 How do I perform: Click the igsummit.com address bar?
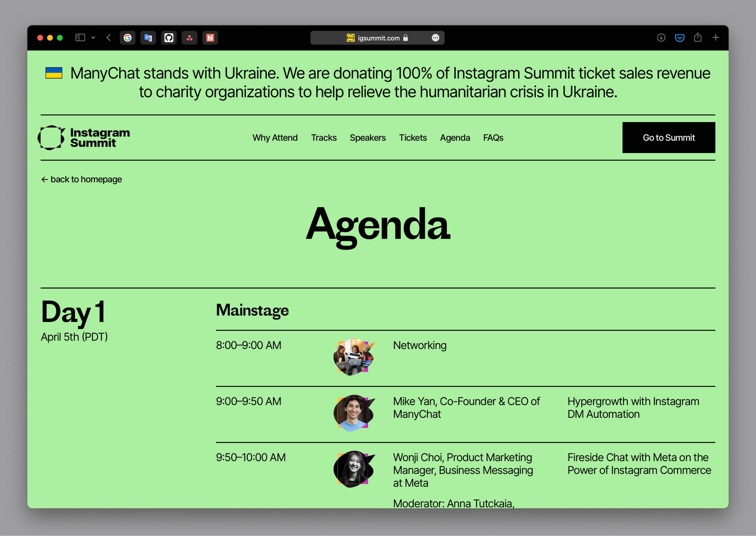click(x=377, y=38)
